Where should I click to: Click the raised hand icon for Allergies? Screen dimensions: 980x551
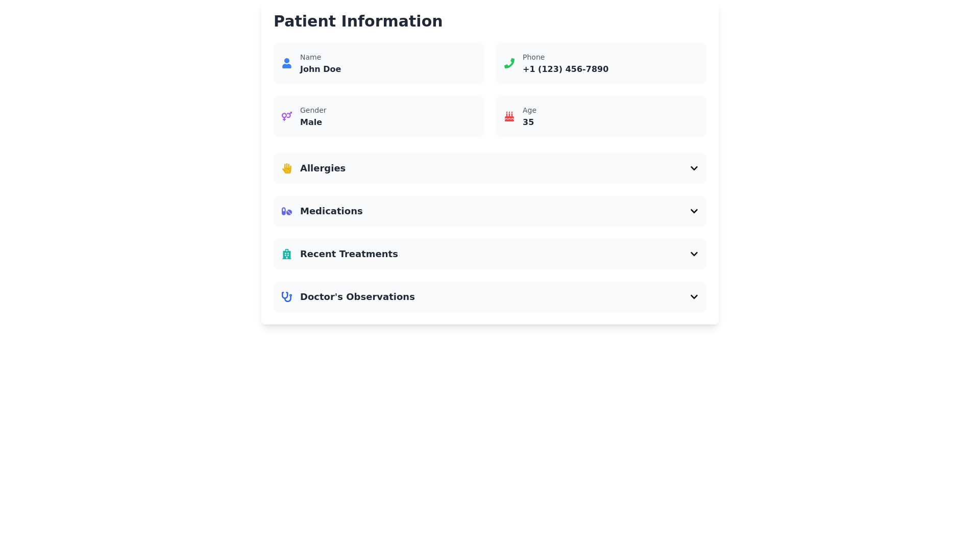[287, 168]
